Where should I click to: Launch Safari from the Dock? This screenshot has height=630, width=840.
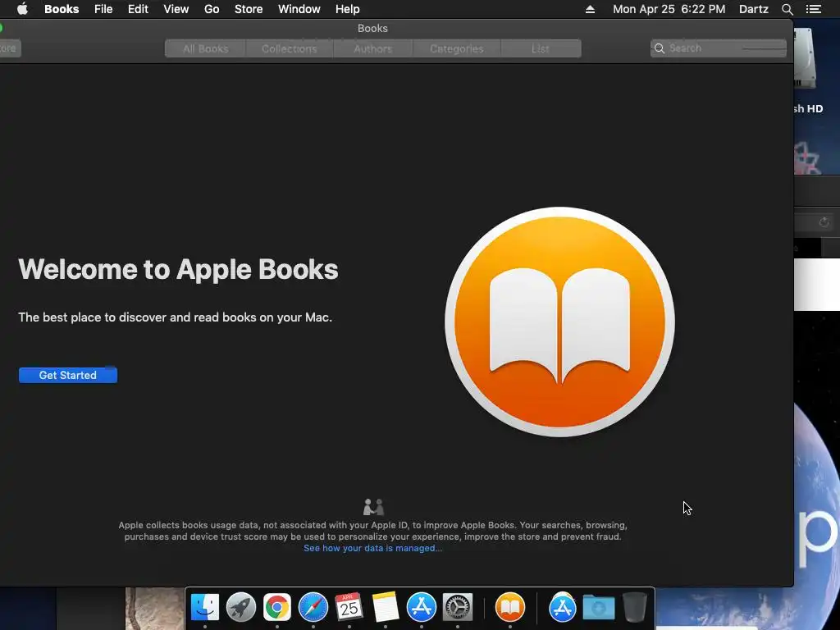tap(313, 607)
